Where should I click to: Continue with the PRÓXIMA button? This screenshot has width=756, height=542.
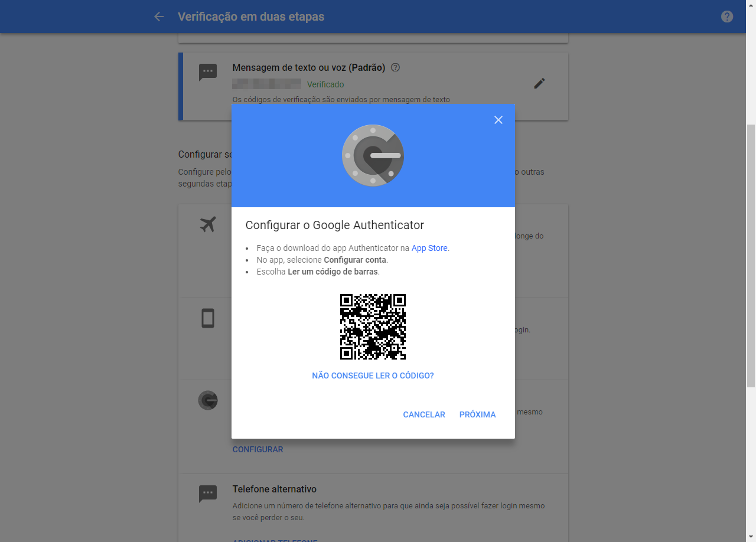(x=478, y=414)
